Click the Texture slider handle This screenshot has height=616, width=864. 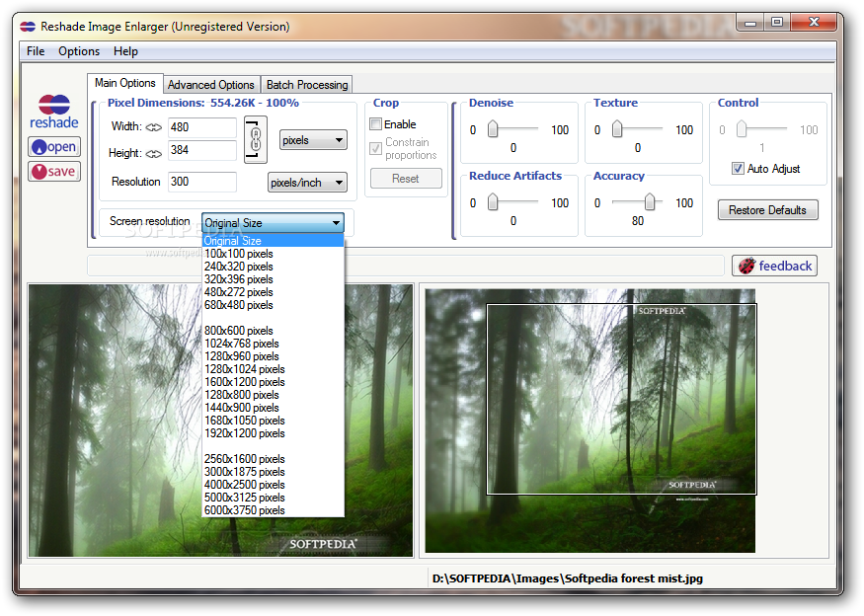point(617,129)
